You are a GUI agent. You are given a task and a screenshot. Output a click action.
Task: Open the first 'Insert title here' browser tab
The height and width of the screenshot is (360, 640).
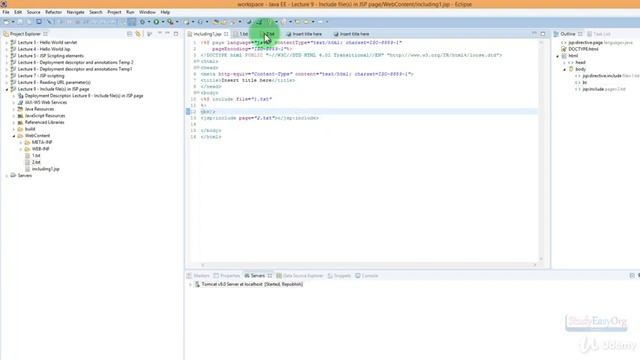tap(304, 34)
